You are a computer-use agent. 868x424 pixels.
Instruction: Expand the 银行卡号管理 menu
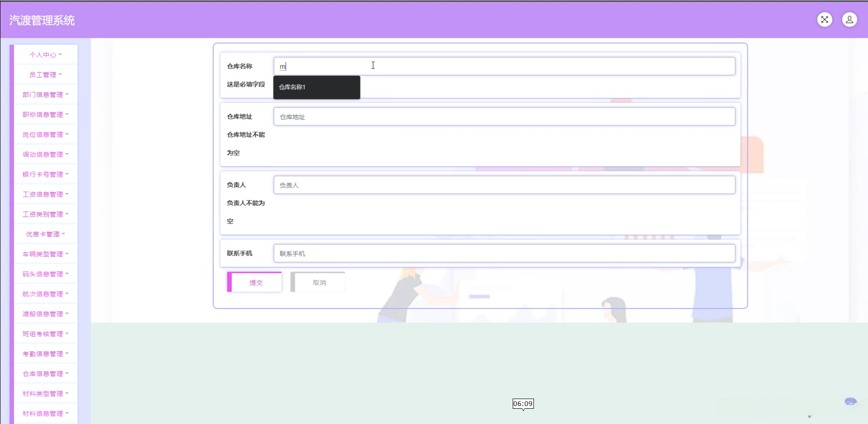click(46, 174)
